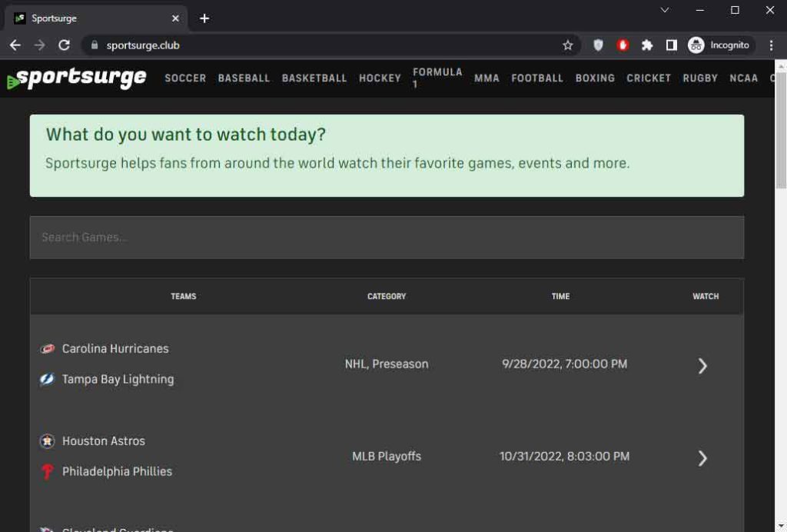The width and height of the screenshot is (787, 532).
Task: Reload the Sportsurge page
Action: [63, 45]
